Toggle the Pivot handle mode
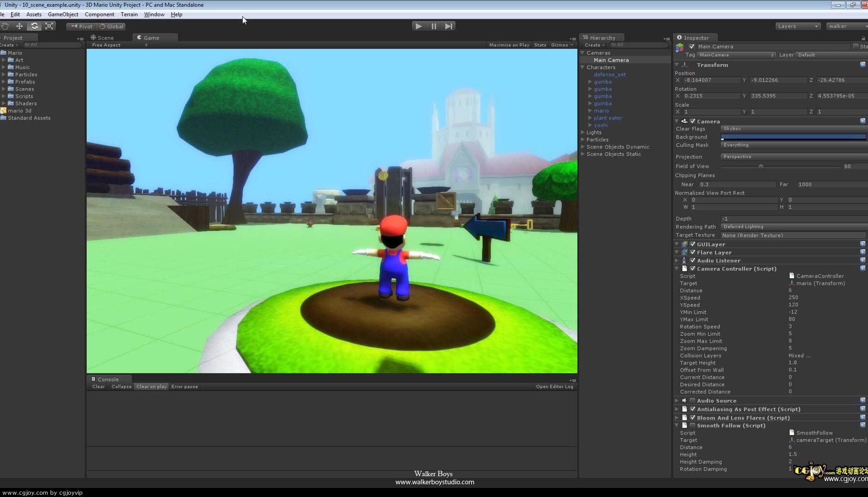 coord(82,27)
